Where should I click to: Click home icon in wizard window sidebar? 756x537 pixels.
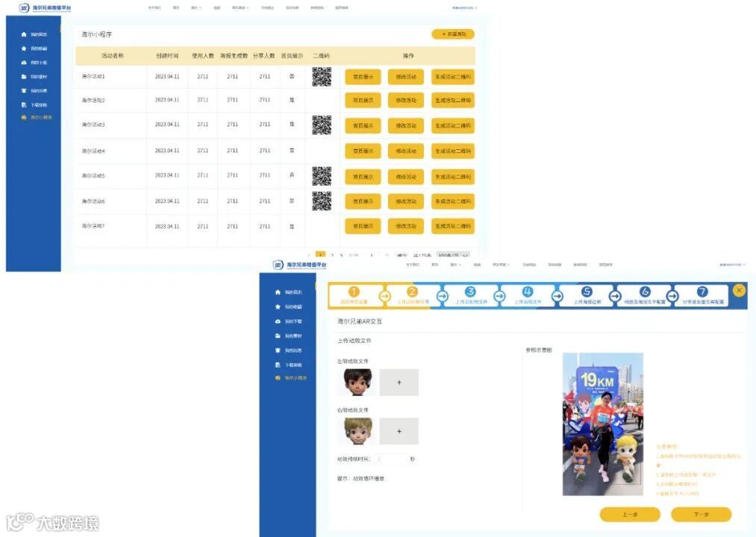pos(278,292)
